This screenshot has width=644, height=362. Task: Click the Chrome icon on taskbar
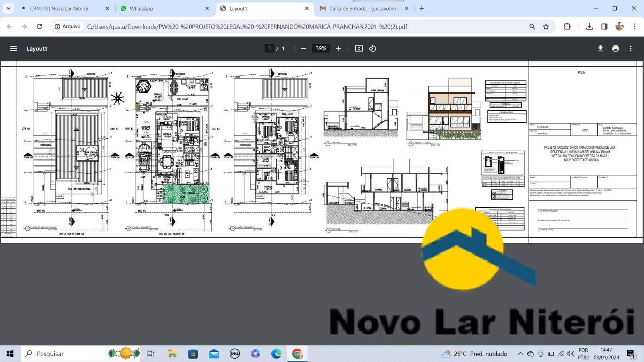point(297,354)
